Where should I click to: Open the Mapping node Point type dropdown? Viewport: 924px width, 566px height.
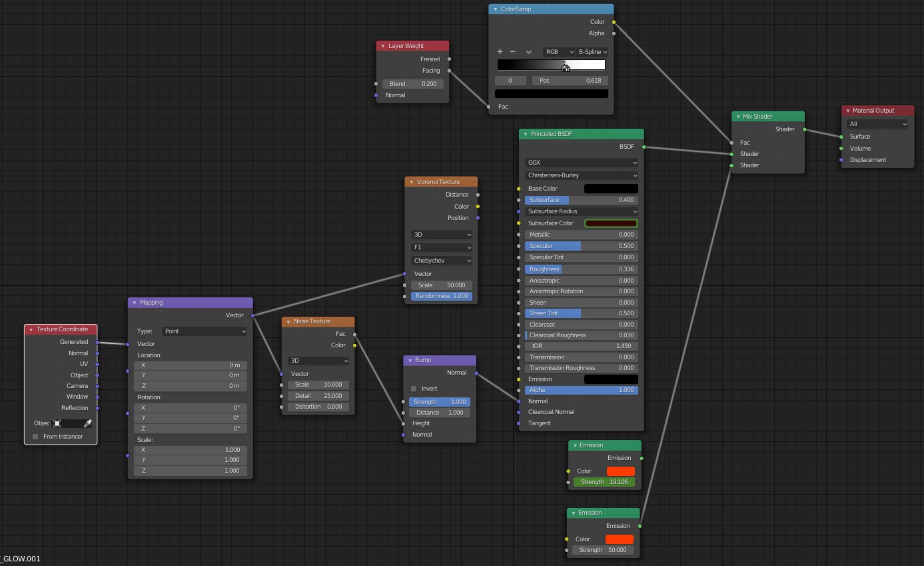click(x=205, y=331)
